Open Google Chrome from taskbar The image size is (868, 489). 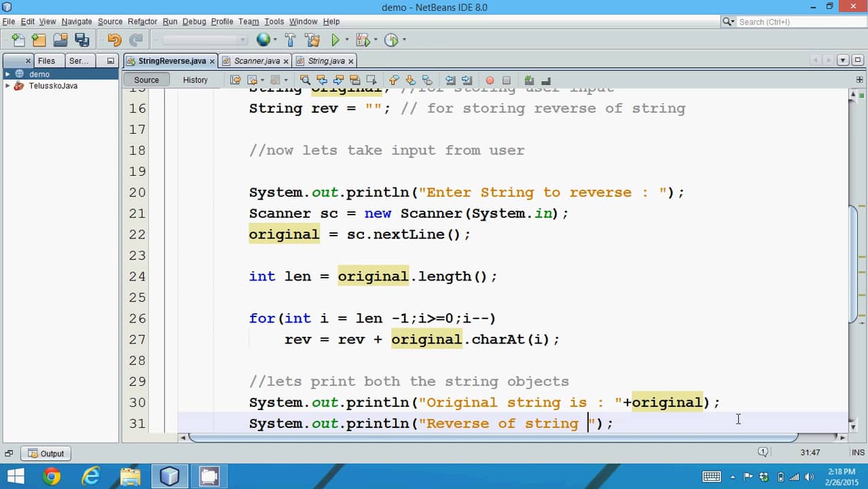tap(51, 476)
